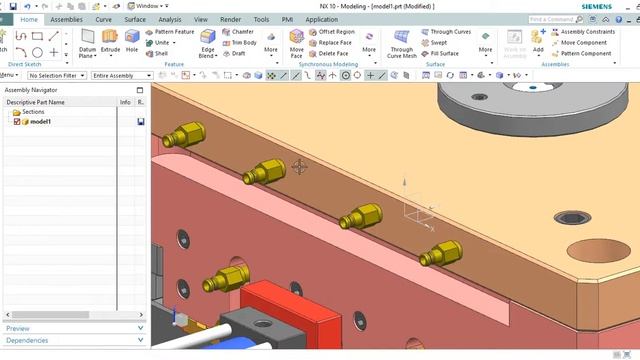Expand More in Surface group
The height and width of the screenshot is (360, 640).
pyautogui.click(x=485, y=43)
